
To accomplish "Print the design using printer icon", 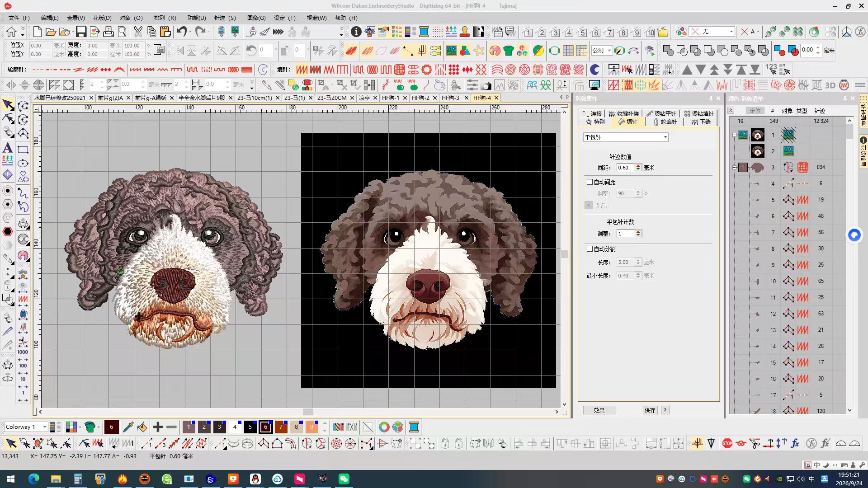I will tap(108, 32).
